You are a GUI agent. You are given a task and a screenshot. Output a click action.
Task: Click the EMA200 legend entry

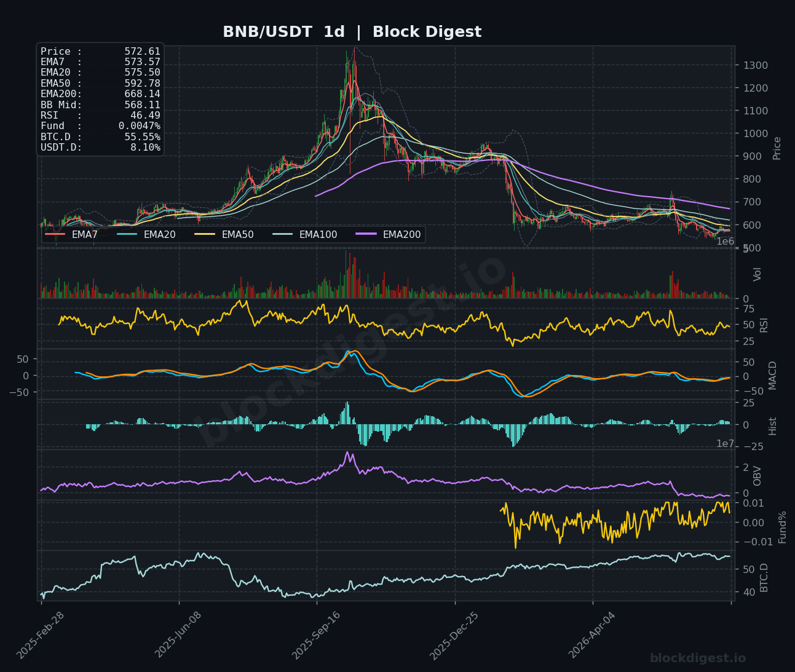388,234
